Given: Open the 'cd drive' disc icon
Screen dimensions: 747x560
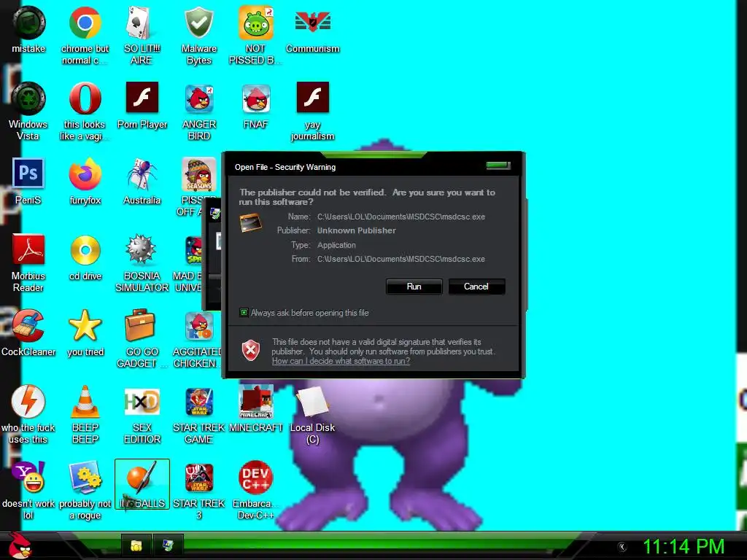Looking at the screenshot, I should point(85,250).
